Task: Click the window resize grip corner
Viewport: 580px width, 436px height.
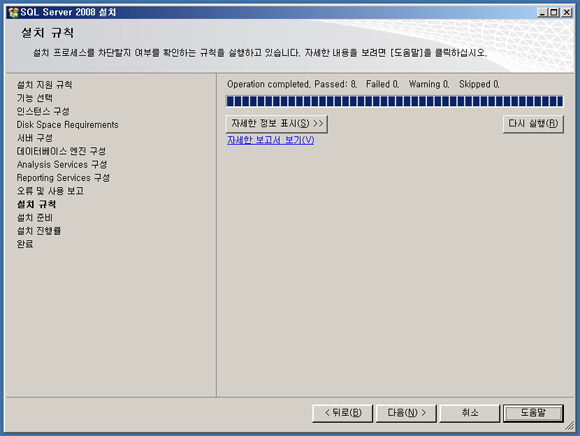Action: [x=570, y=427]
